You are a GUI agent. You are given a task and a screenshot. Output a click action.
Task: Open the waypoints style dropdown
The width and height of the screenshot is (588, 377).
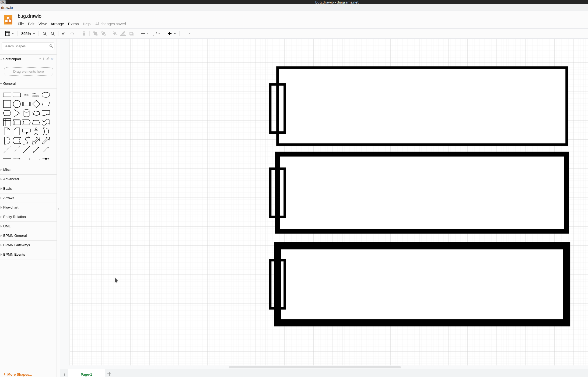click(x=156, y=34)
